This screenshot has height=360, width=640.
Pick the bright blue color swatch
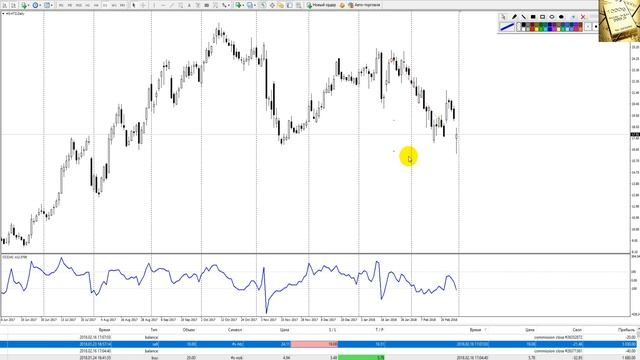(x=550, y=29)
